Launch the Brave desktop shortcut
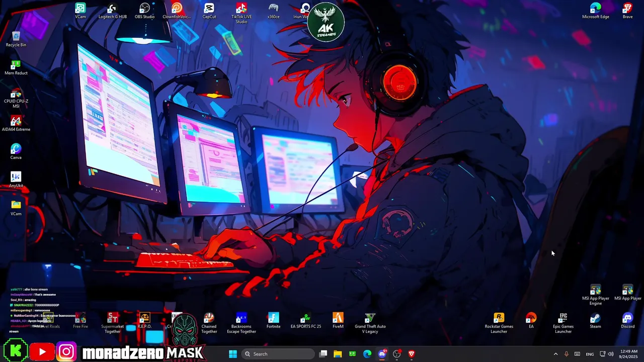This screenshot has height=362, width=644. click(x=627, y=11)
